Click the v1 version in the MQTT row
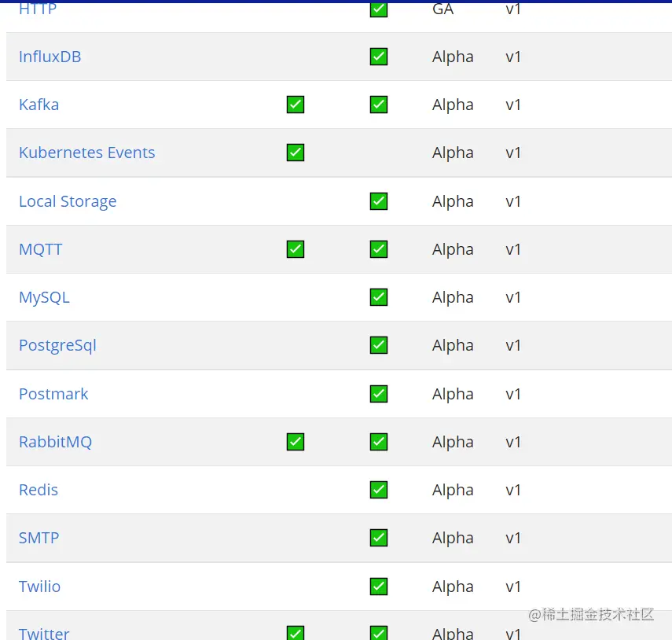The width and height of the screenshot is (672, 640). pyautogui.click(x=513, y=249)
